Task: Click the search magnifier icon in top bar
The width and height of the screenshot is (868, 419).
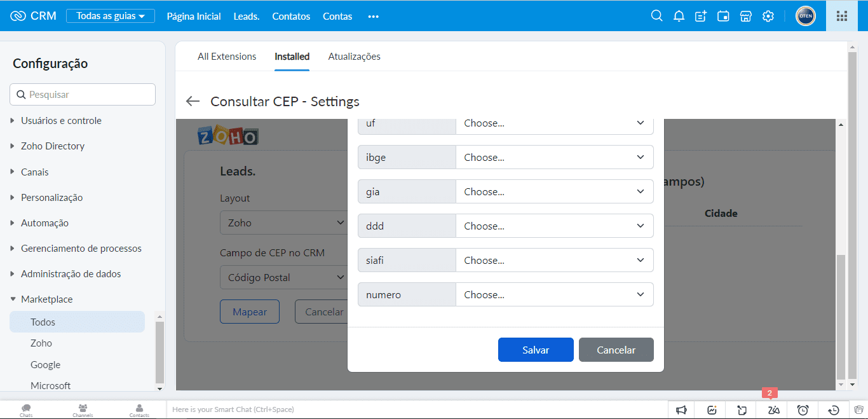Action: [x=656, y=16]
